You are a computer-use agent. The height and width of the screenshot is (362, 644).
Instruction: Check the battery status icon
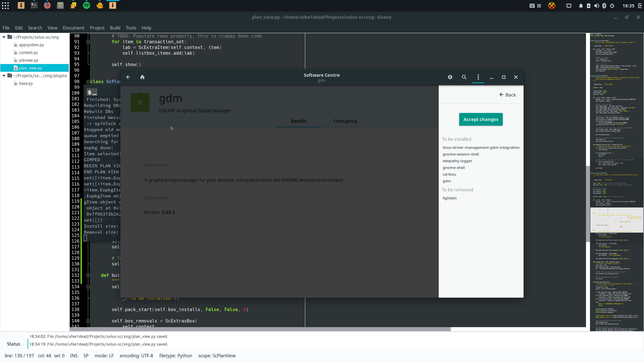588,6
